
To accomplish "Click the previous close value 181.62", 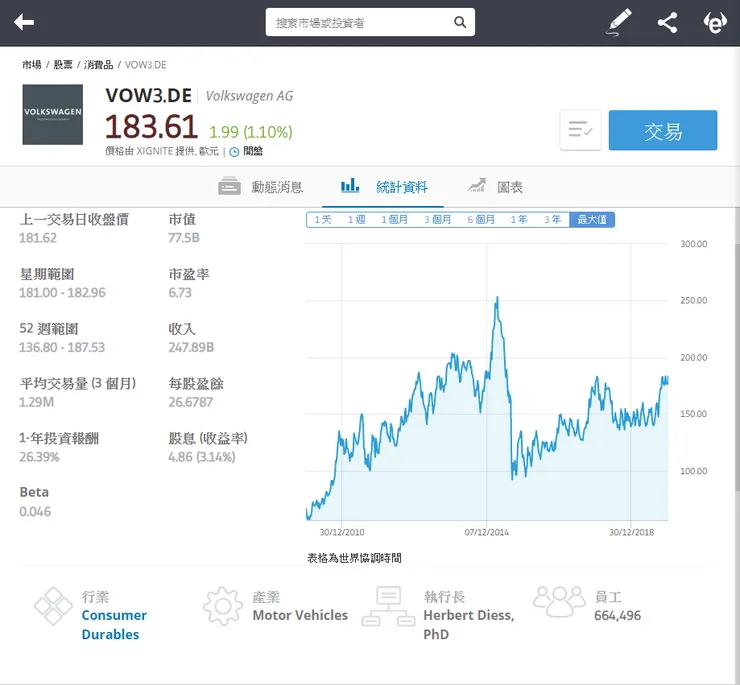I will (38, 237).
